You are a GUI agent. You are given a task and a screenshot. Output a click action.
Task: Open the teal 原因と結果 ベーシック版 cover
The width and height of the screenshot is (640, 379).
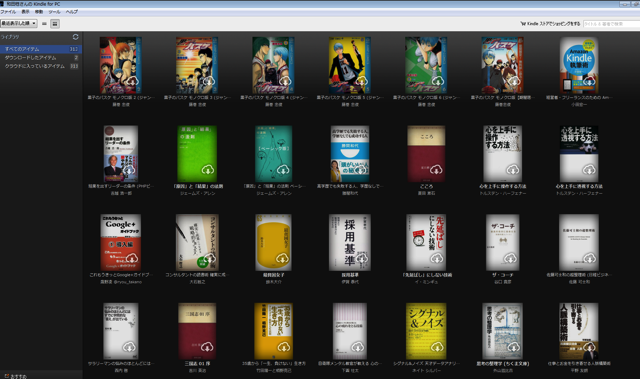coord(273,154)
